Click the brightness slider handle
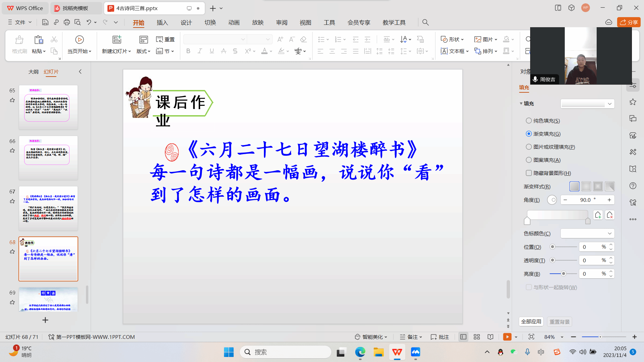Image resolution: width=644 pixels, height=362 pixels. [563, 274]
